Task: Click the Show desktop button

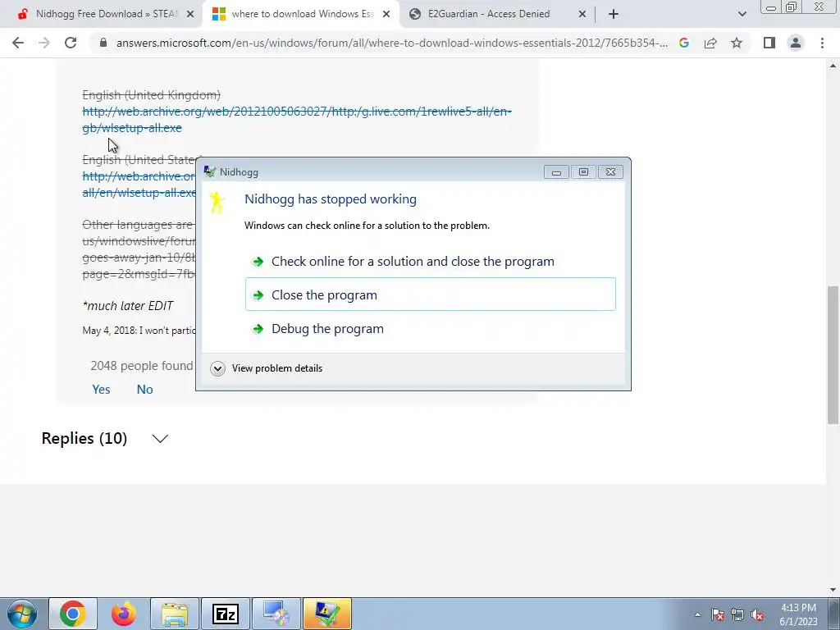Action: point(835,614)
